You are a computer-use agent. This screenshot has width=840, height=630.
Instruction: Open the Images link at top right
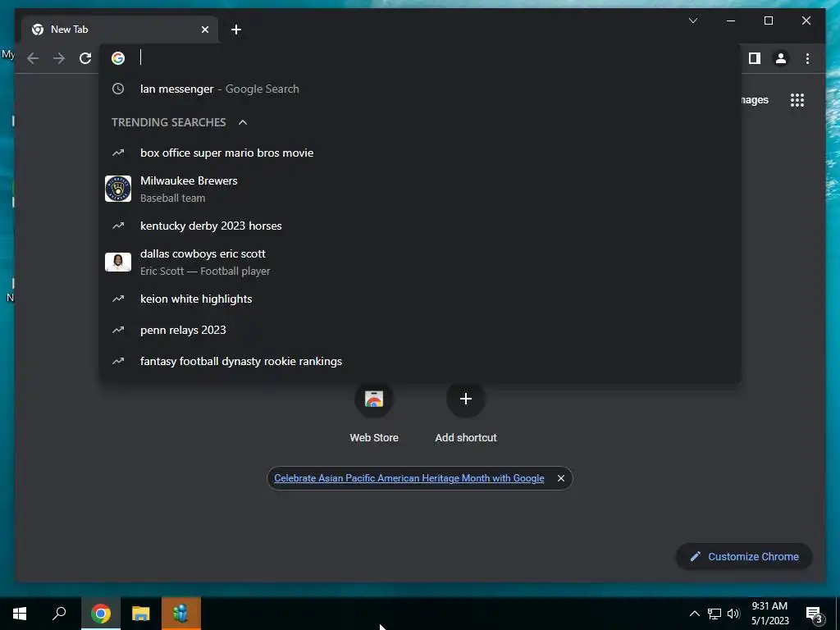click(x=755, y=100)
